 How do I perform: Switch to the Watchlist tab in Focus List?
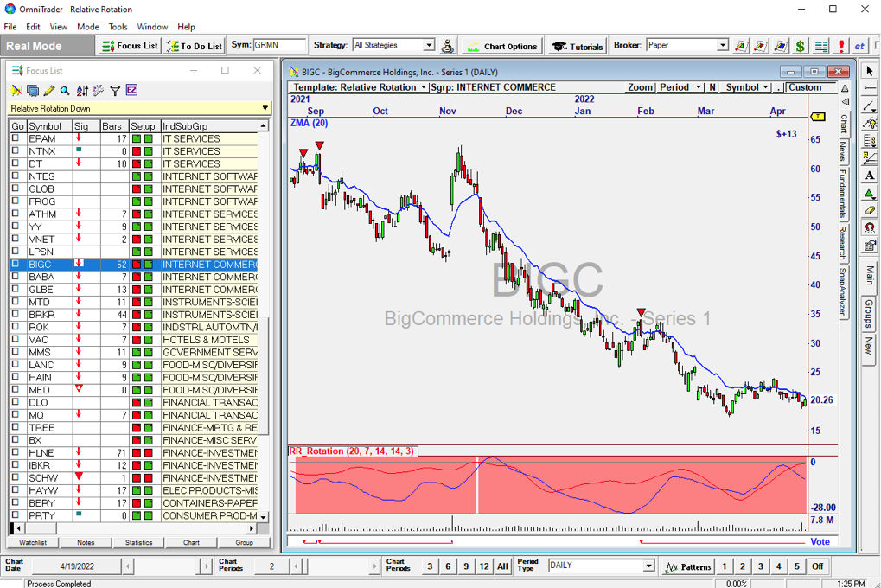[x=33, y=542]
